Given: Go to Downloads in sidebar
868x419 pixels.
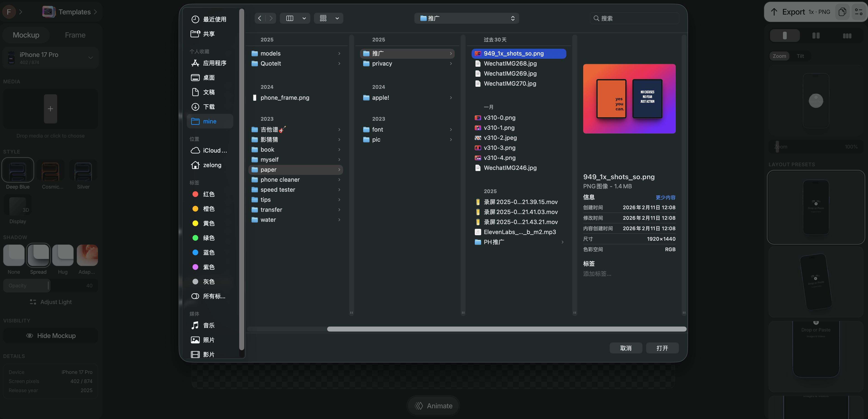Looking at the screenshot, I should click(209, 107).
